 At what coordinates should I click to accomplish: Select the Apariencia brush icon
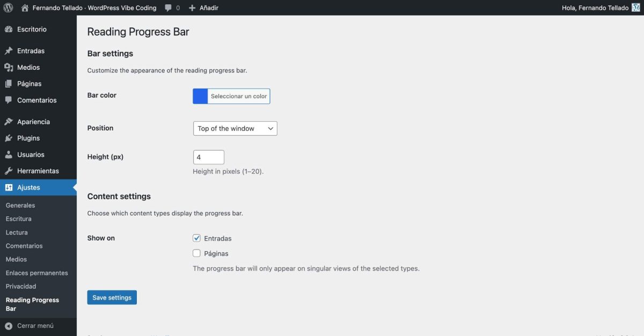pyautogui.click(x=9, y=121)
